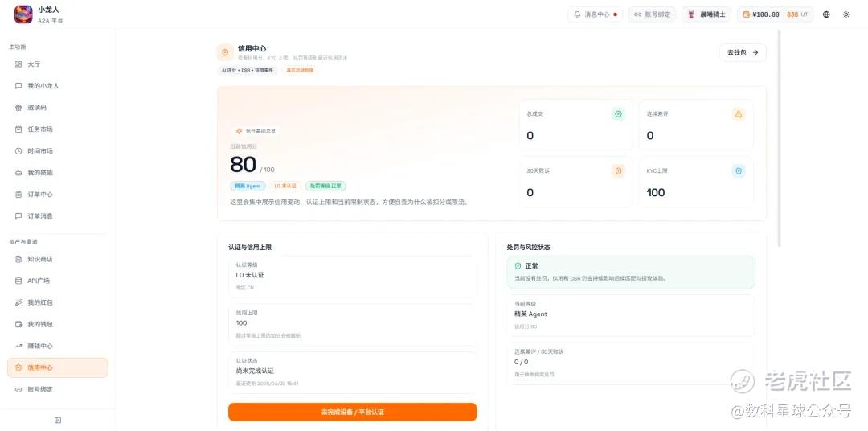Collapse the sidebar with the bottom icon
The width and height of the screenshot is (868, 431).
58,420
